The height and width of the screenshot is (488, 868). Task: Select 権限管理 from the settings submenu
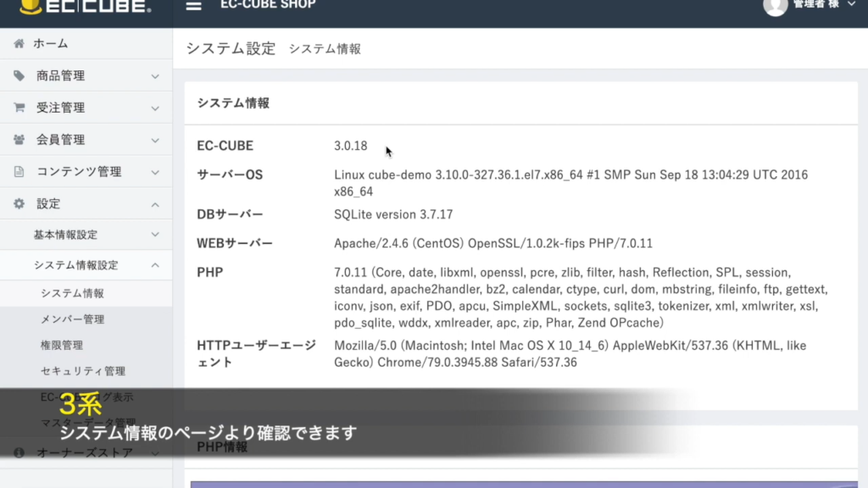click(62, 346)
